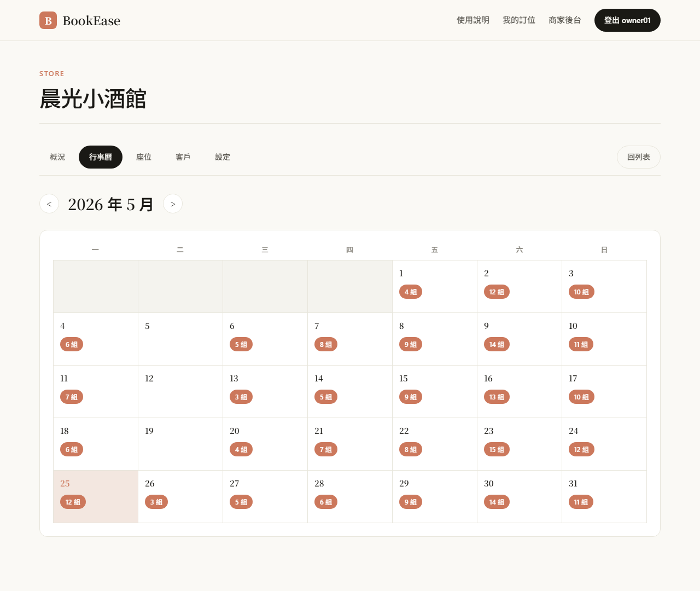Viewport: 700px width, 591px height.
Task: Click 登出 owner01 button
Action: point(627,20)
